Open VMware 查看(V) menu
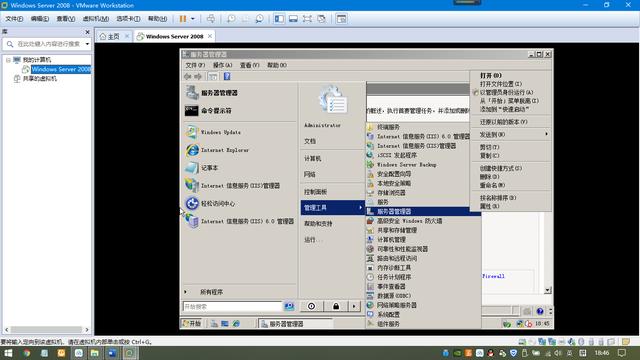The height and width of the screenshot is (360, 640). (65, 19)
